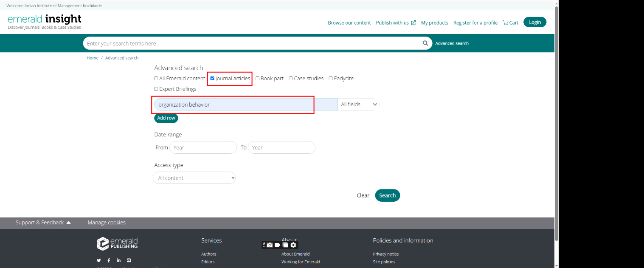Open Browse our content menu
The image size is (644, 268).
(349, 23)
